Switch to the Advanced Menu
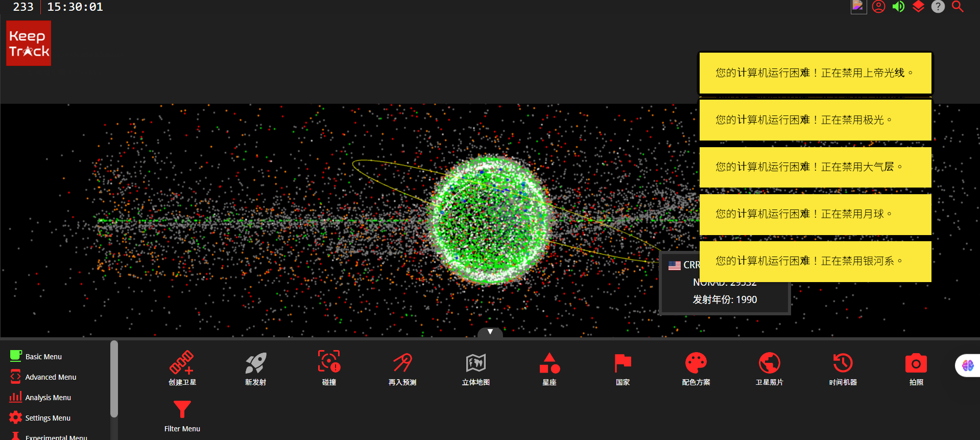This screenshot has height=440, width=980. pyautogui.click(x=50, y=377)
